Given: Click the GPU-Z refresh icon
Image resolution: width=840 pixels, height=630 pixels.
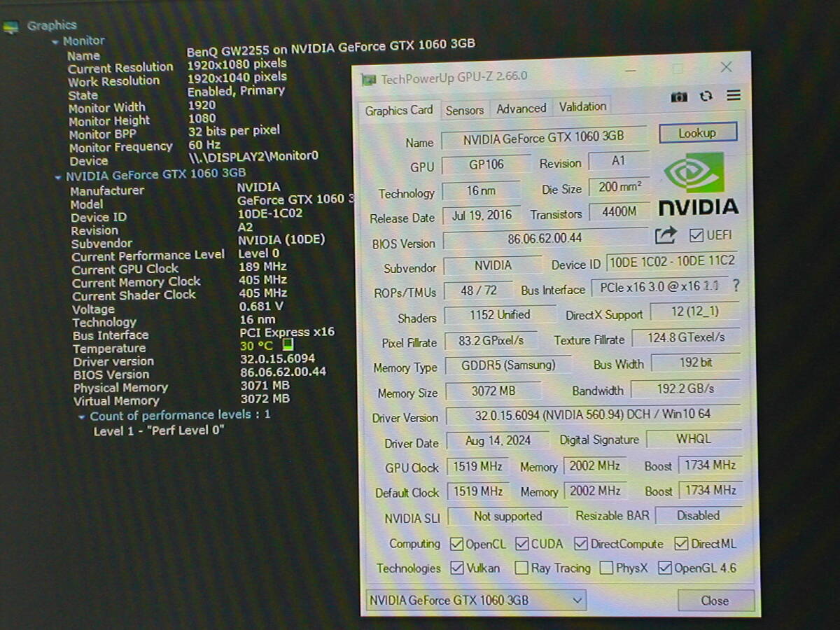Looking at the screenshot, I should point(706,97).
